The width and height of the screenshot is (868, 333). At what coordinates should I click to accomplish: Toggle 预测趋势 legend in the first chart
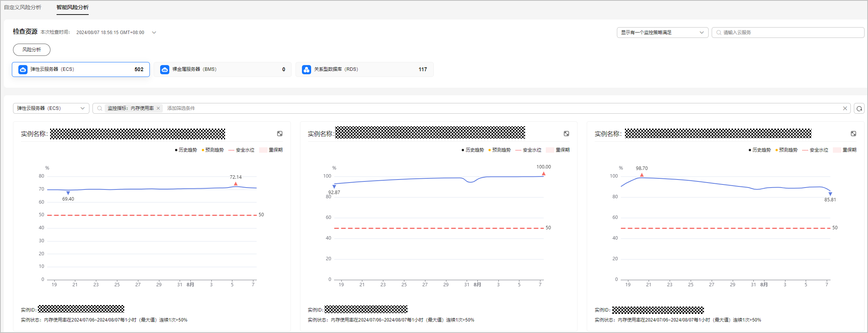tap(213, 150)
